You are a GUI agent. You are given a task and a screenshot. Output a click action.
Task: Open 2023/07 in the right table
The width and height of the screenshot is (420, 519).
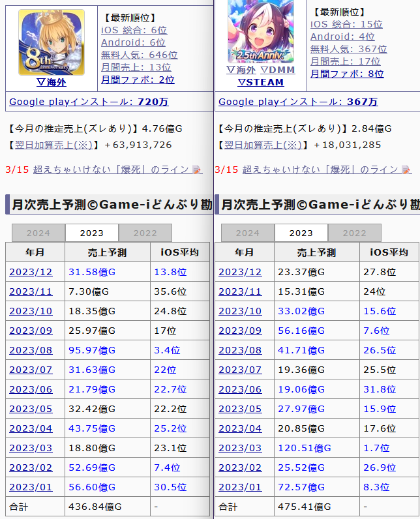(x=240, y=370)
